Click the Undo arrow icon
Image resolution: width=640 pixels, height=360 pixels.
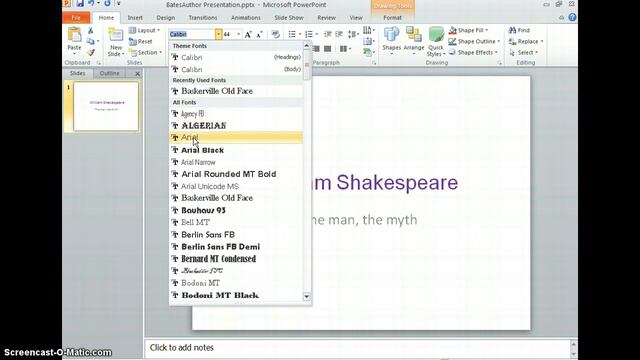click(x=91, y=4)
